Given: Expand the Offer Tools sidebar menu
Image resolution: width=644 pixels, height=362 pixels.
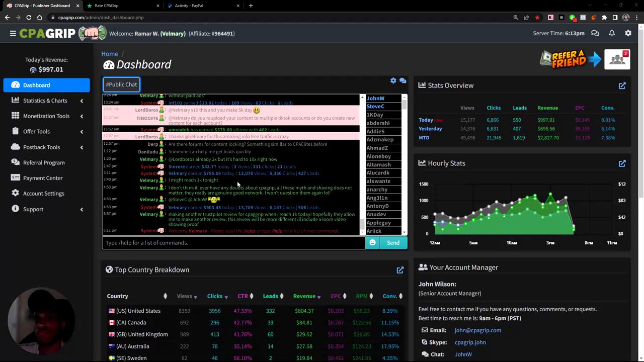Looking at the screenshot, I should click(46, 132).
